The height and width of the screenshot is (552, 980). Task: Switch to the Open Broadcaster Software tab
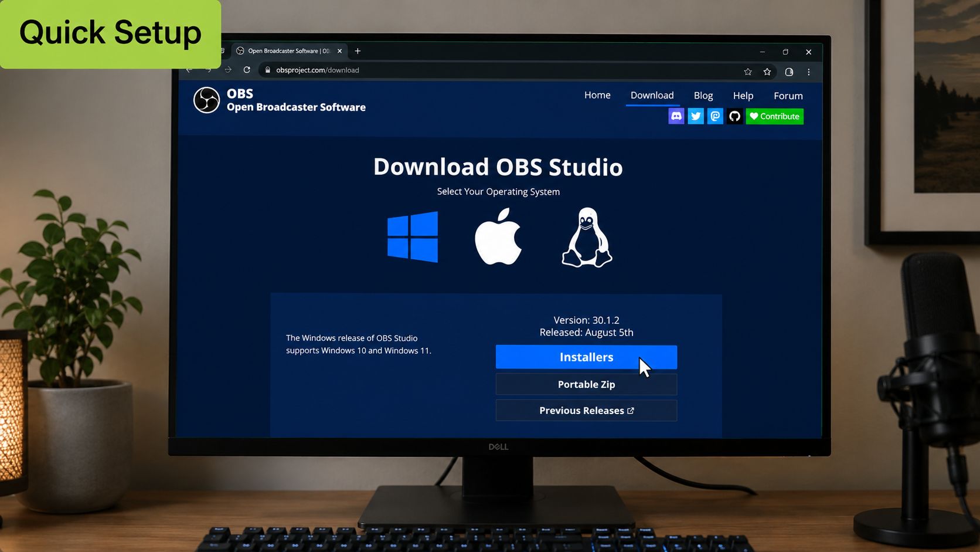point(289,51)
